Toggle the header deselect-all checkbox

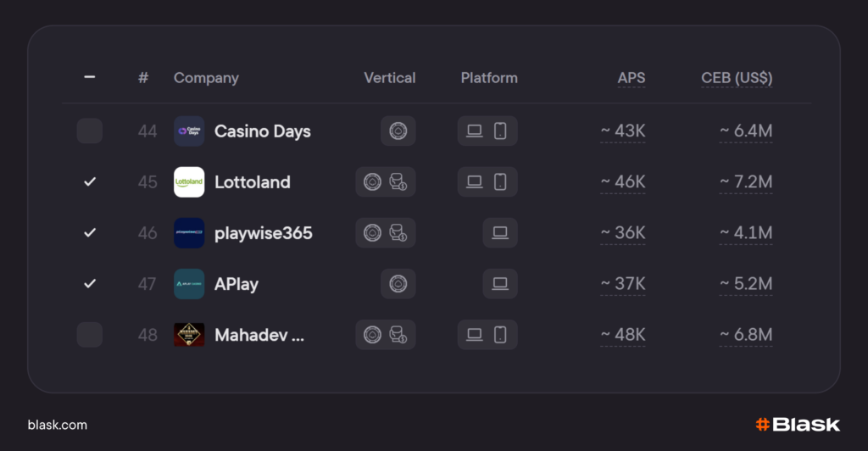coord(90,77)
